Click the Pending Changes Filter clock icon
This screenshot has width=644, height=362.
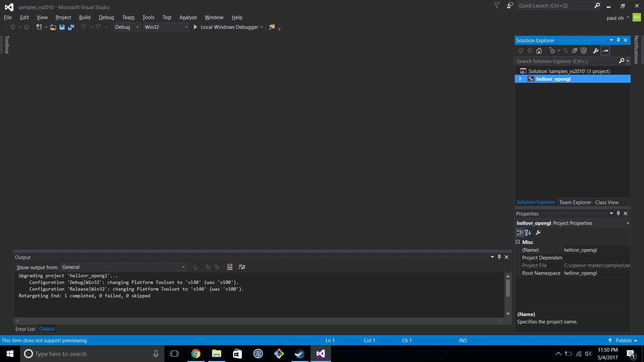(x=552, y=51)
